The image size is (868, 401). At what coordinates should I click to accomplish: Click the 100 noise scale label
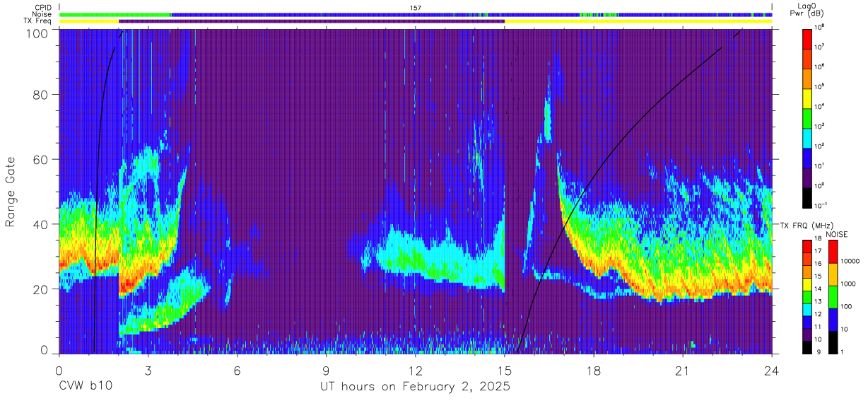(847, 306)
